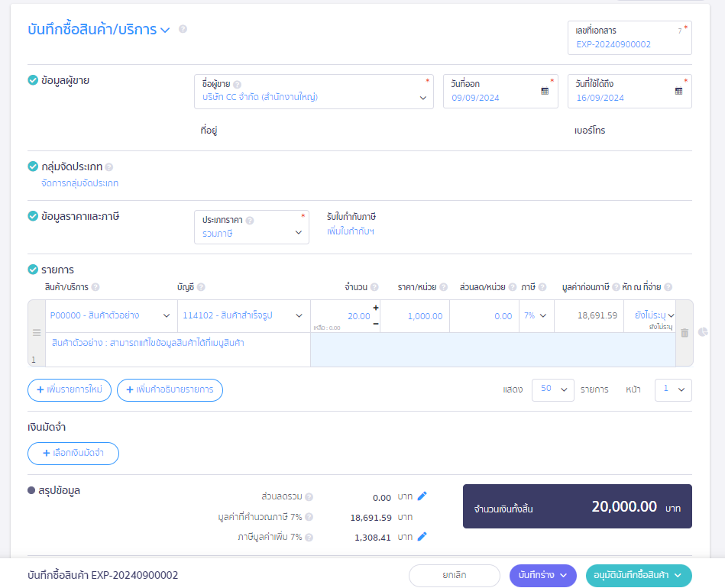Click เลือกเงินมัดจำ deposit button
725x588 pixels.
click(x=73, y=454)
